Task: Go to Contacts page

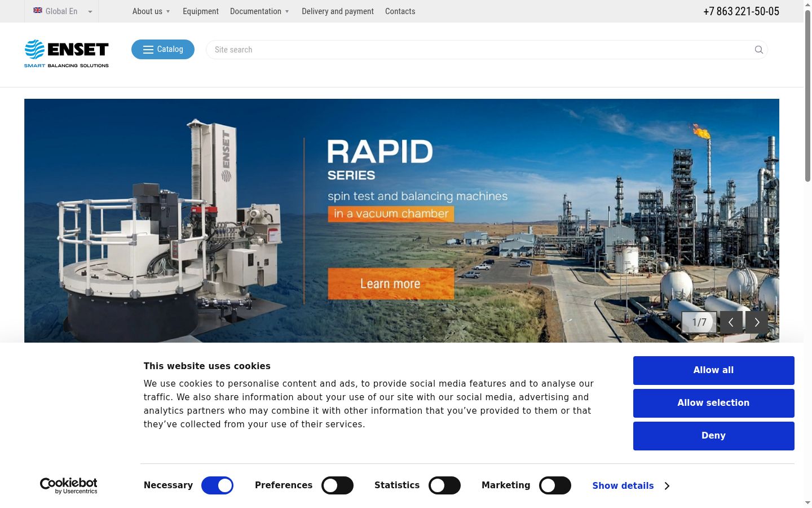Action: (x=400, y=11)
